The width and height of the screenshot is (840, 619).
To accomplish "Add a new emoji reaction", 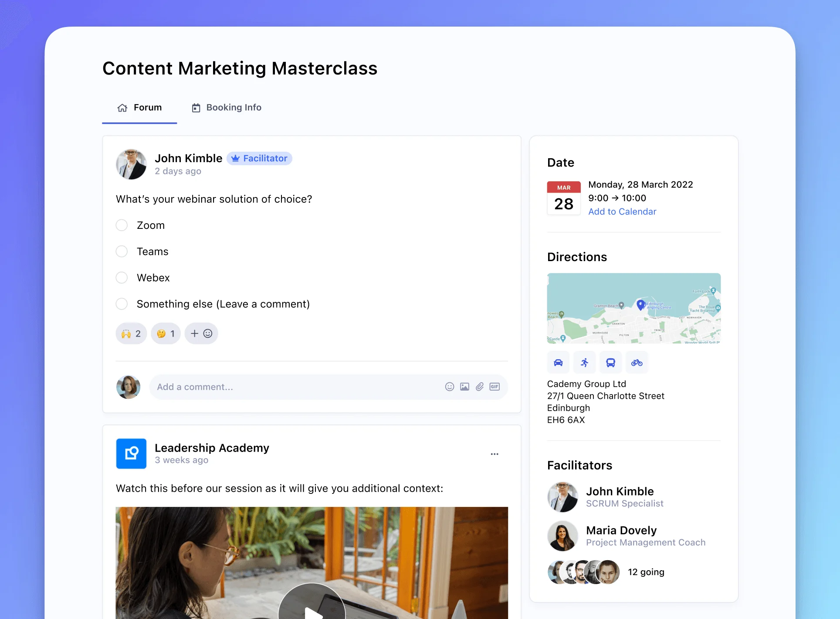I will click(201, 333).
